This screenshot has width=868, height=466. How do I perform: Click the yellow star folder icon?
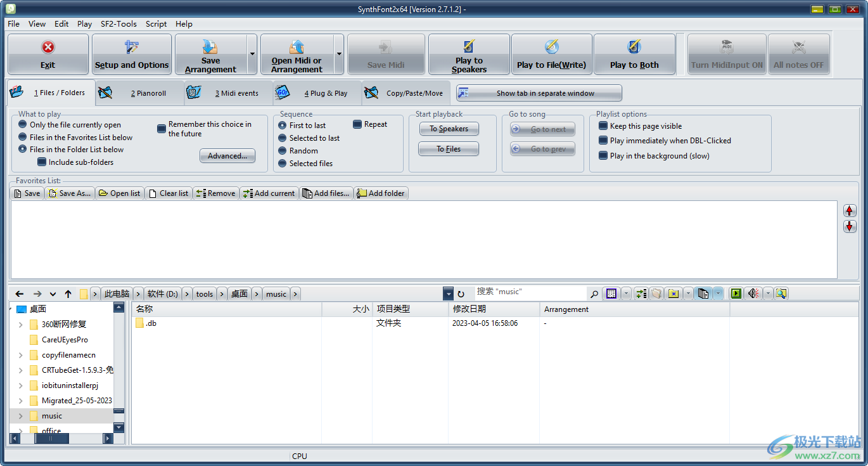[x=673, y=294]
